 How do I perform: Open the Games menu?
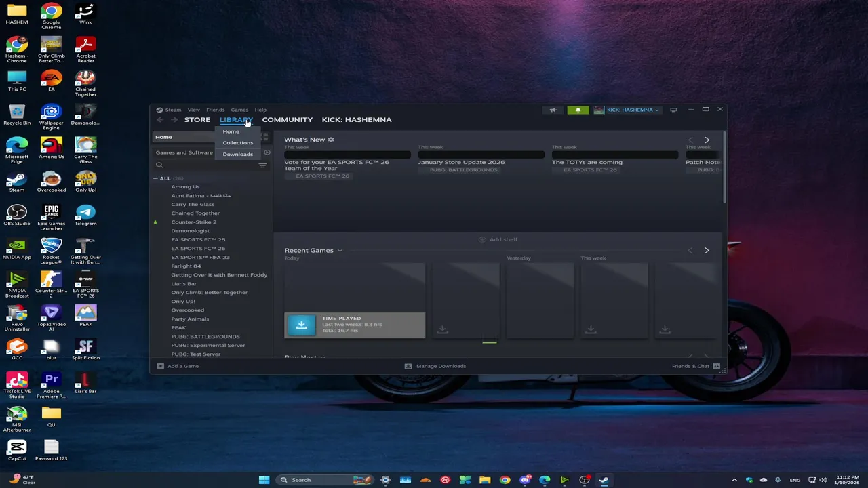tap(239, 110)
